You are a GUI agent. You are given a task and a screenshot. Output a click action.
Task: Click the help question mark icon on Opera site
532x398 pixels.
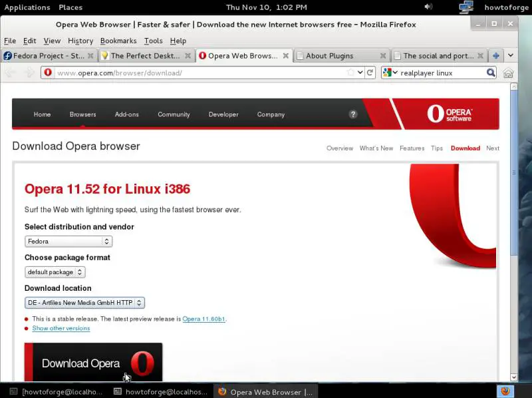(x=353, y=114)
